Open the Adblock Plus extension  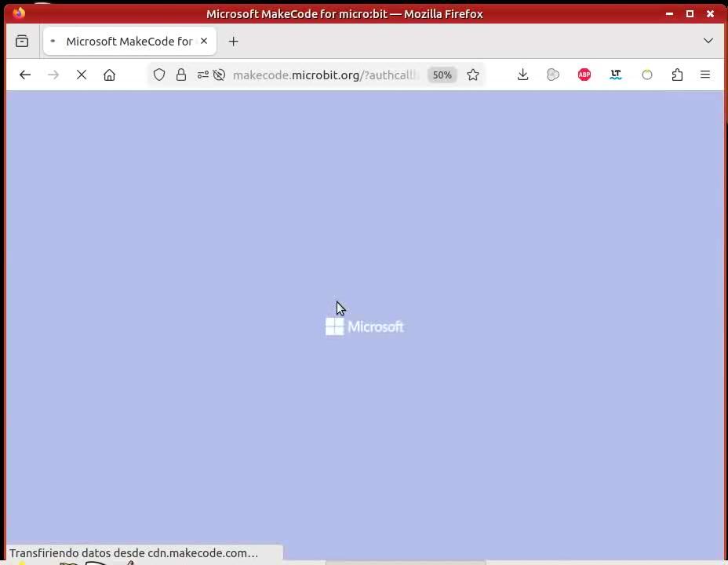pos(584,75)
